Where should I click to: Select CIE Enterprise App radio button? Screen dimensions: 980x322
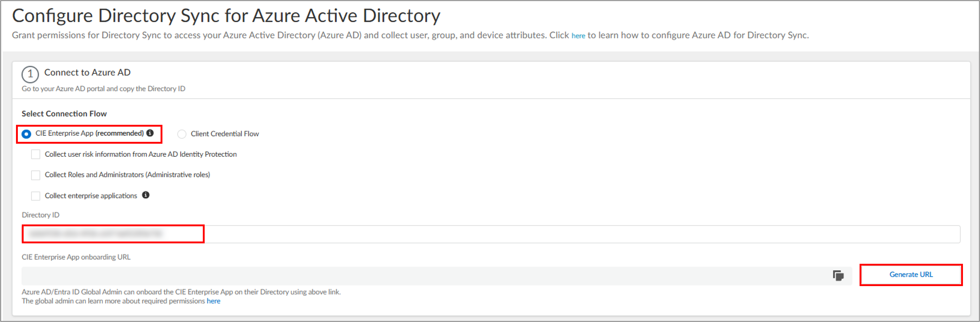click(x=26, y=134)
